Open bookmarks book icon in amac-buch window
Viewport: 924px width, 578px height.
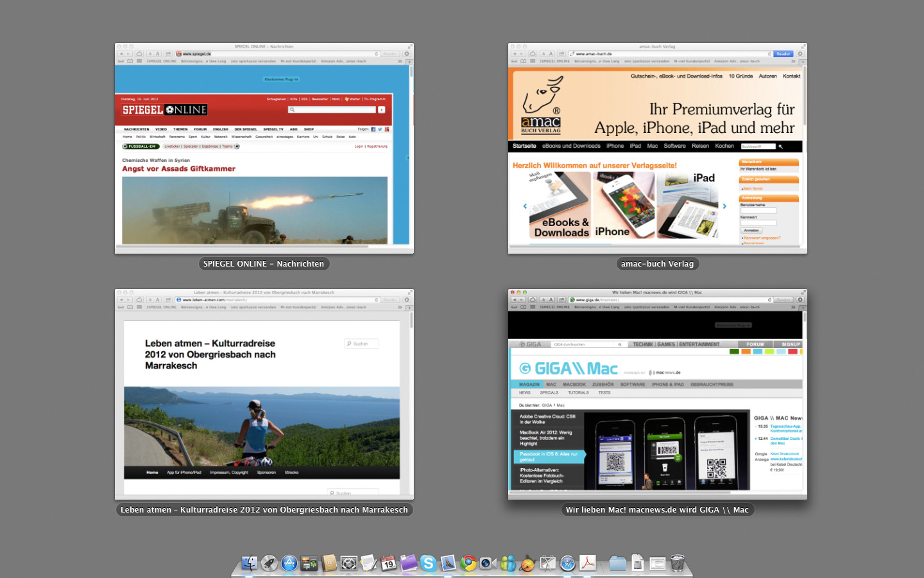[523, 61]
